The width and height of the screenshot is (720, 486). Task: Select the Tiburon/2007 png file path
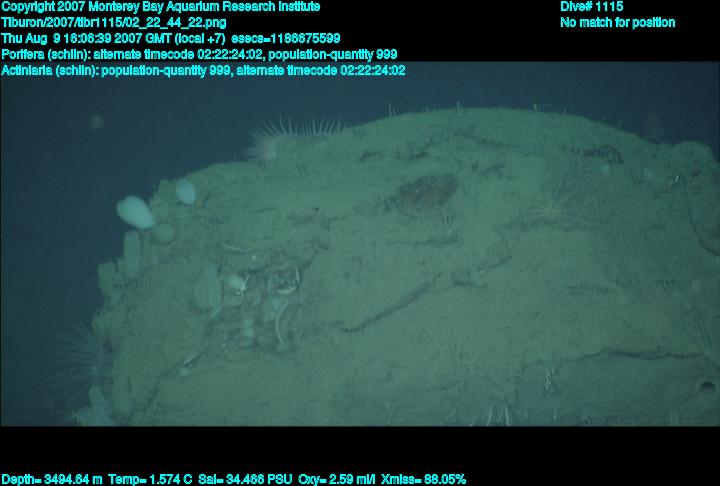pos(114,23)
